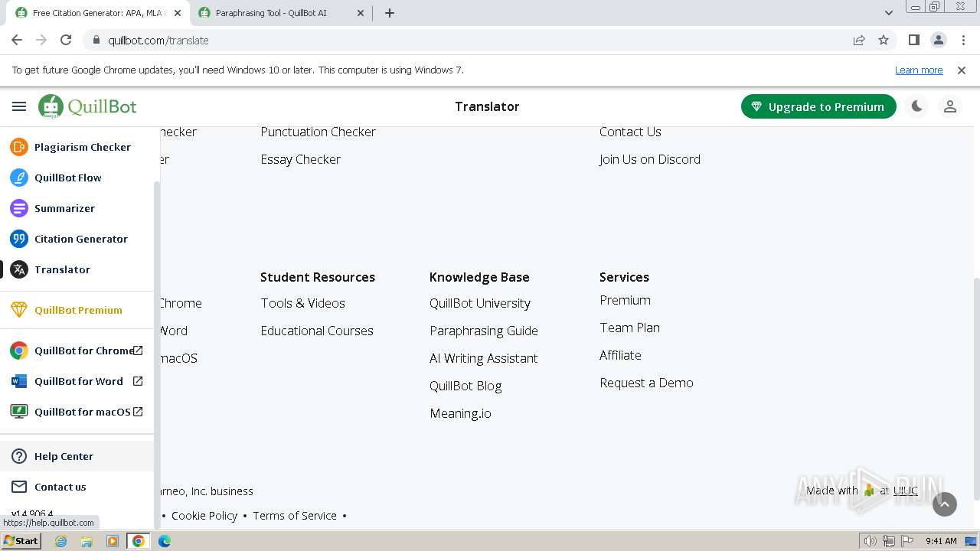Screen dimensions: 980x551
Task: Open Essay Checker link
Action: click(x=300, y=159)
